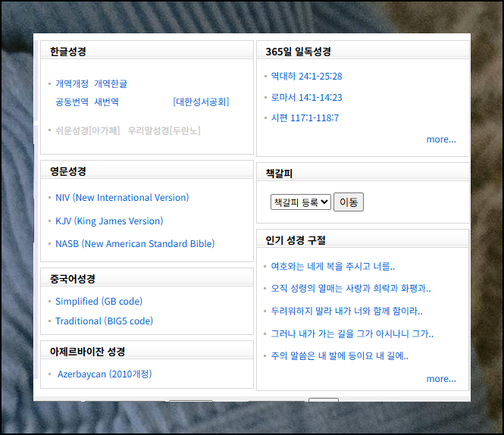Screen dimensions: 504x435
Task: Open 우리말성경[두란노] link
Action: click(164, 130)
